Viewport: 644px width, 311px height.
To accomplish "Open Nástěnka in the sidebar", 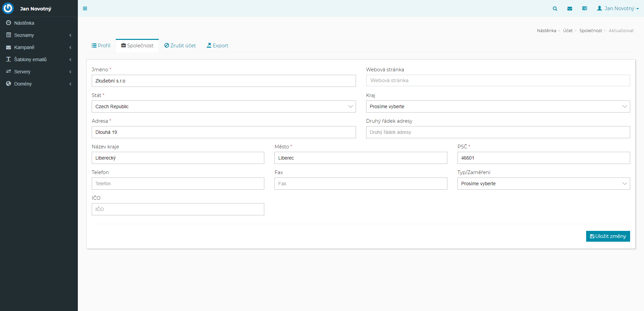I will click(x=39, y=23).
